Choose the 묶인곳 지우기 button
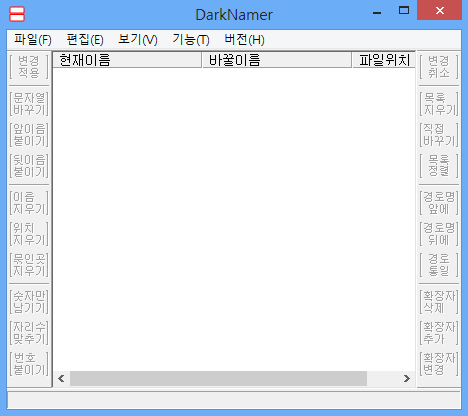The image size is (468, 416). pos(29,265)
